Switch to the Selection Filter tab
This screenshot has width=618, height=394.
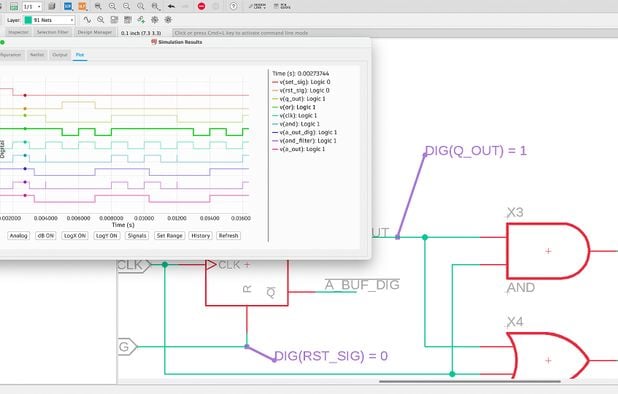tap(52, 32)
